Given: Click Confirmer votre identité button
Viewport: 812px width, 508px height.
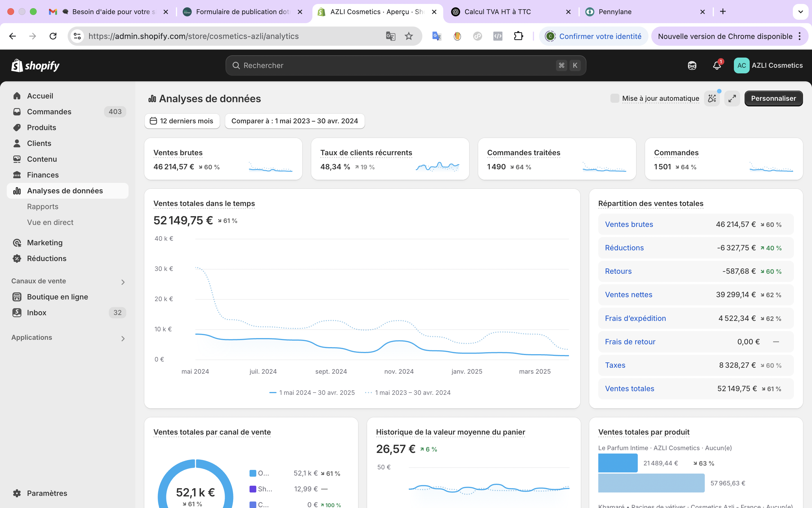Looking at the screenshot, I should [x=593, y=36].
